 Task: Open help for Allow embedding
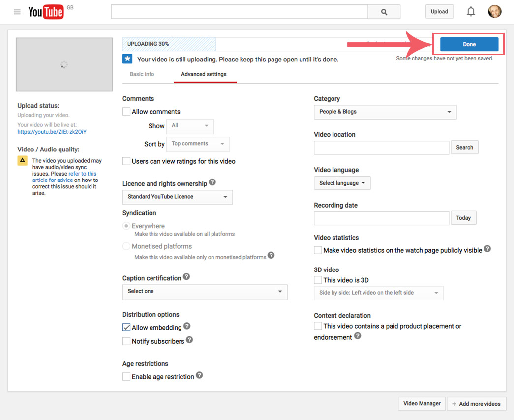187,326
